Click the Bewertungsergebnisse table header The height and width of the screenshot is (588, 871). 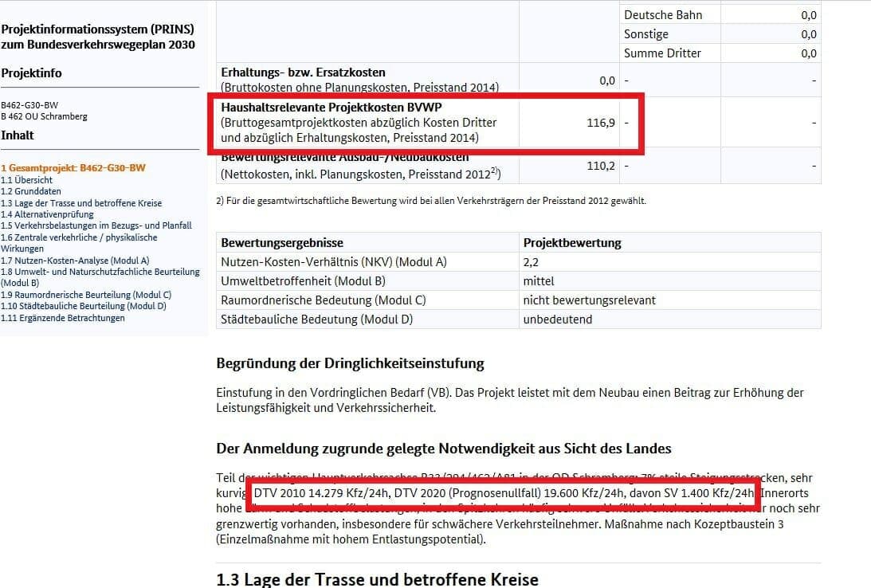(282, 242)
